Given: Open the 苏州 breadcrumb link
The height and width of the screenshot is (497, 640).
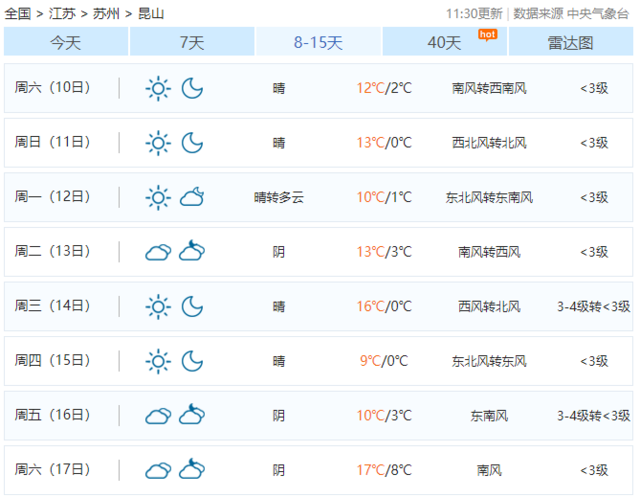Looking at the screenshot, I should (x=106, y=14).
